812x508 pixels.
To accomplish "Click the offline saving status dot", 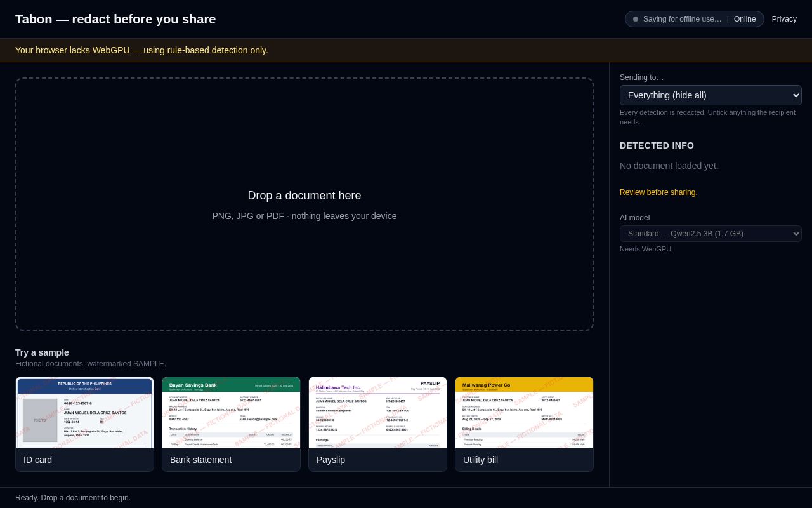I will [636, 19].
